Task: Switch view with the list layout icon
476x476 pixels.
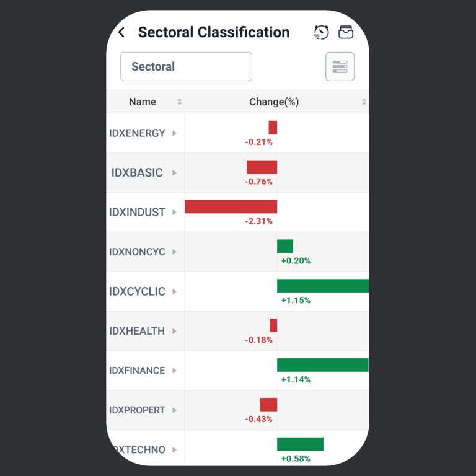Action: (x=340, y=66)
